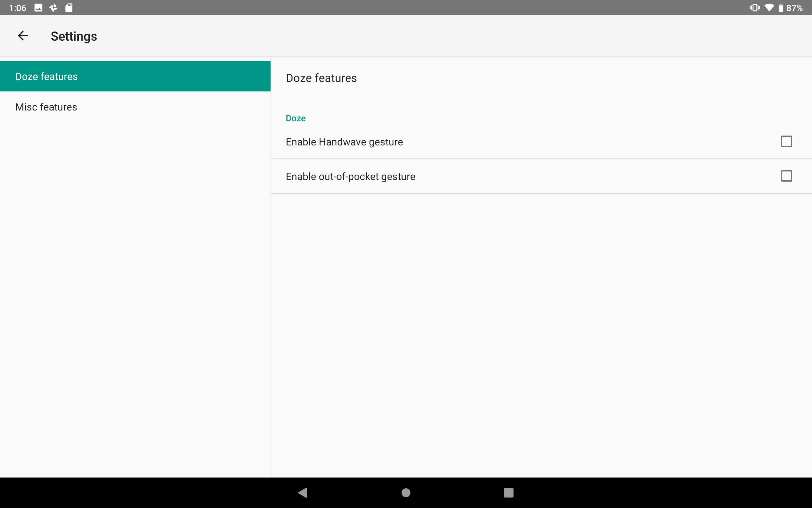
Task: Tap the Android back navigation button
Action: point(303,492)
